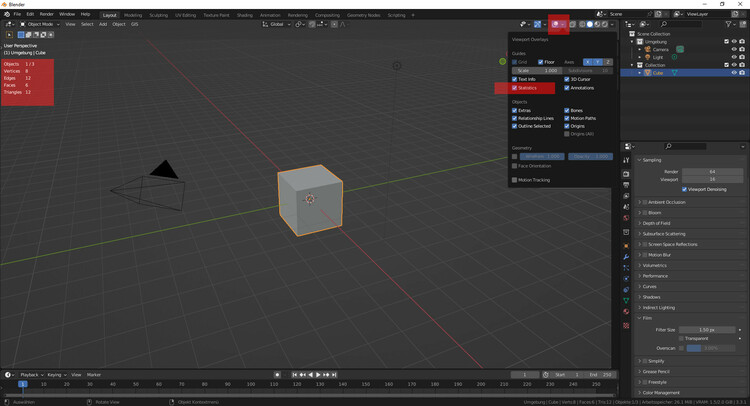Open the Keying popover in timeline
This screenshot has width=750, height=406.
(56, 375)
